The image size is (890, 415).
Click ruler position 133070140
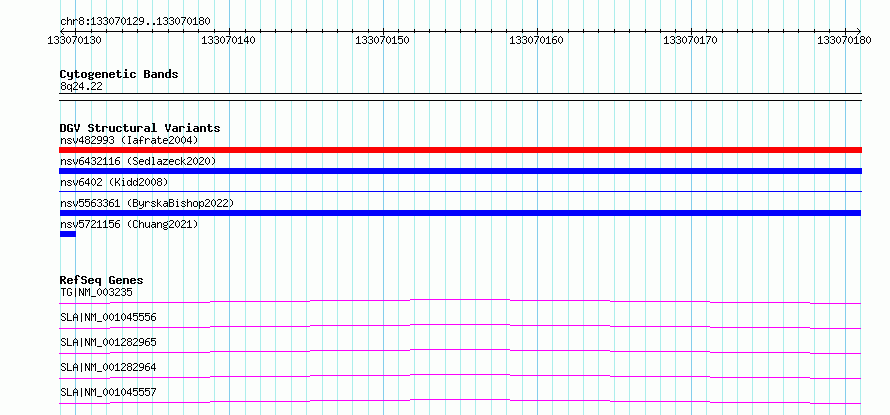tap(229, 40)
